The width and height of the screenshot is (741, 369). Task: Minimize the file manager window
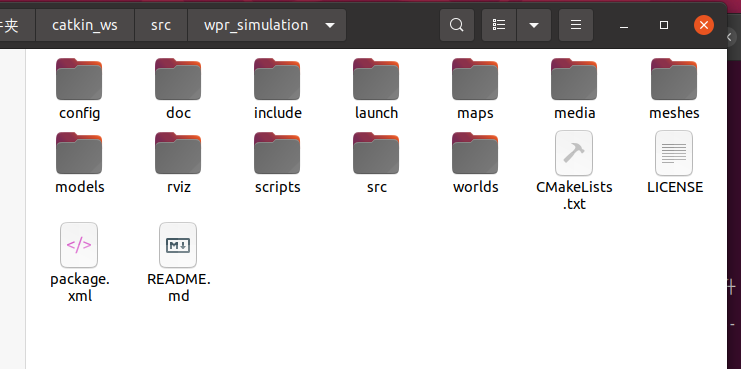624,26
